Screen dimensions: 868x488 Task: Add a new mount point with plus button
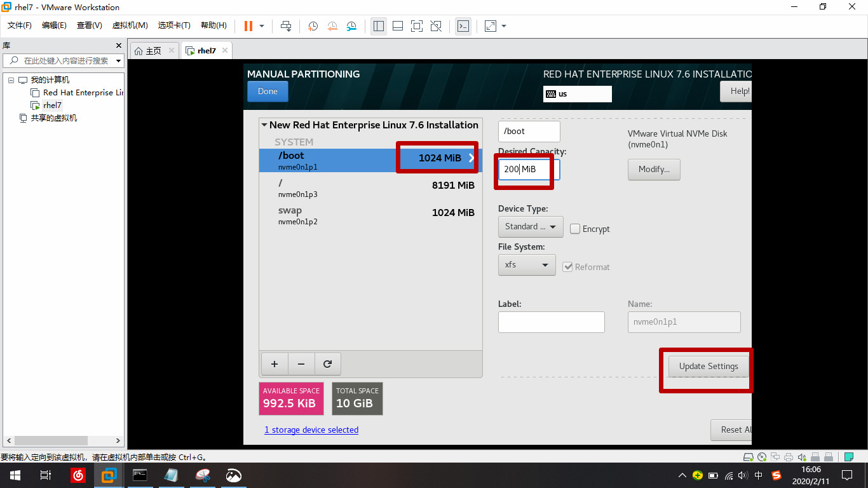[x=275, y=364]
